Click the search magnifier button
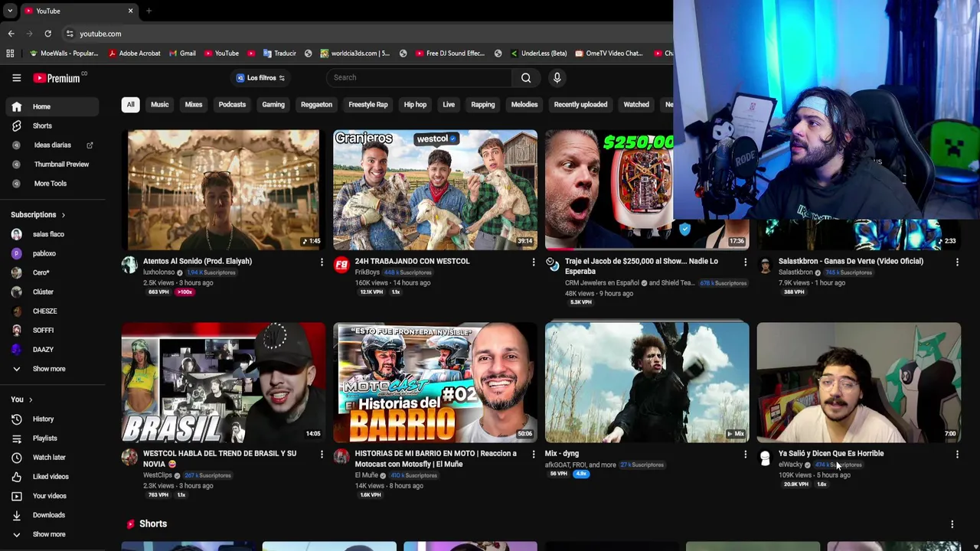The height and width of the screenshot is (551, 980). 526,77
